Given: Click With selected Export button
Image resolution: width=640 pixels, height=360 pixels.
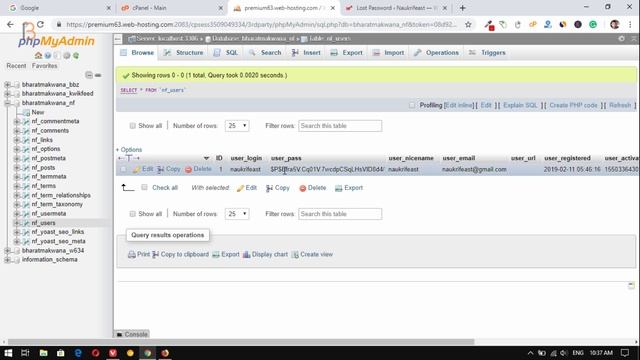Looking at the screenshot, I should click(x=349, y=188).
